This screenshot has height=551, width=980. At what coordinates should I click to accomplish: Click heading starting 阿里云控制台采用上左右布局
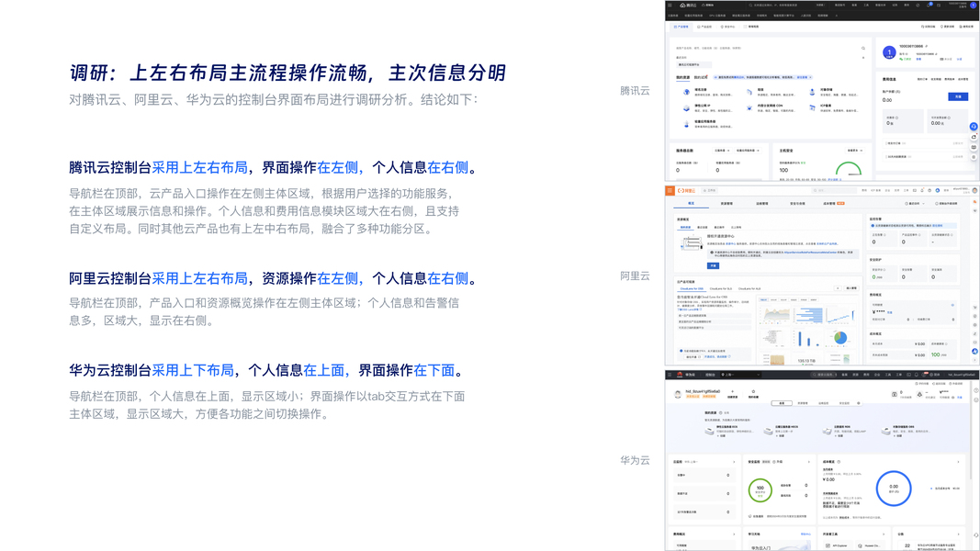point(273,278)
